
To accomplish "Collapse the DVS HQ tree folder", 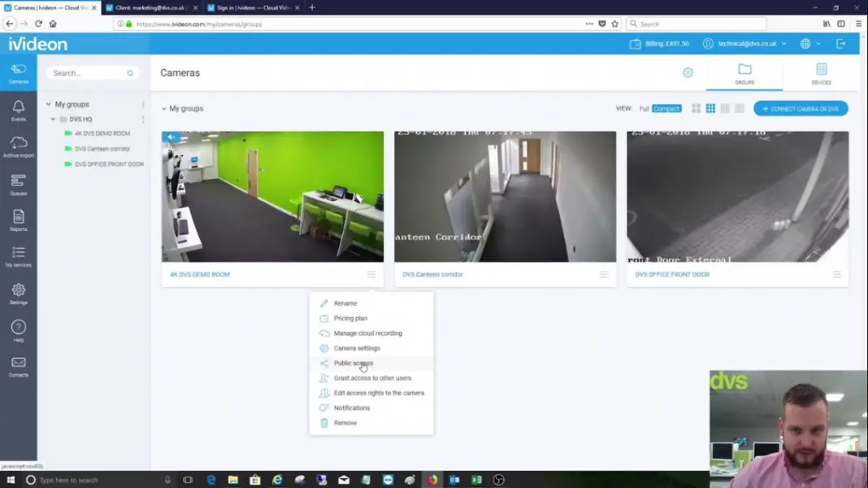I will coord(53,119).
